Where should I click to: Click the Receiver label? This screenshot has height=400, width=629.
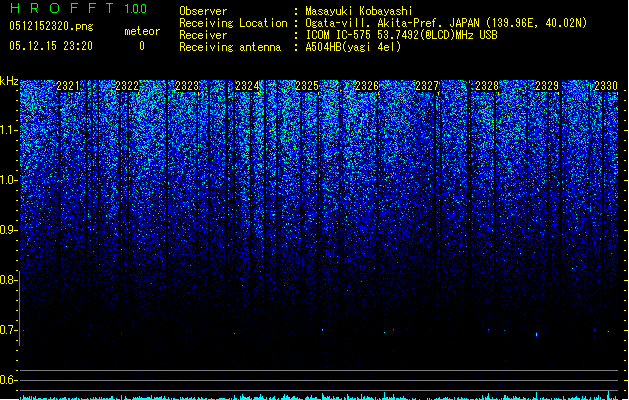click(203, 35)
